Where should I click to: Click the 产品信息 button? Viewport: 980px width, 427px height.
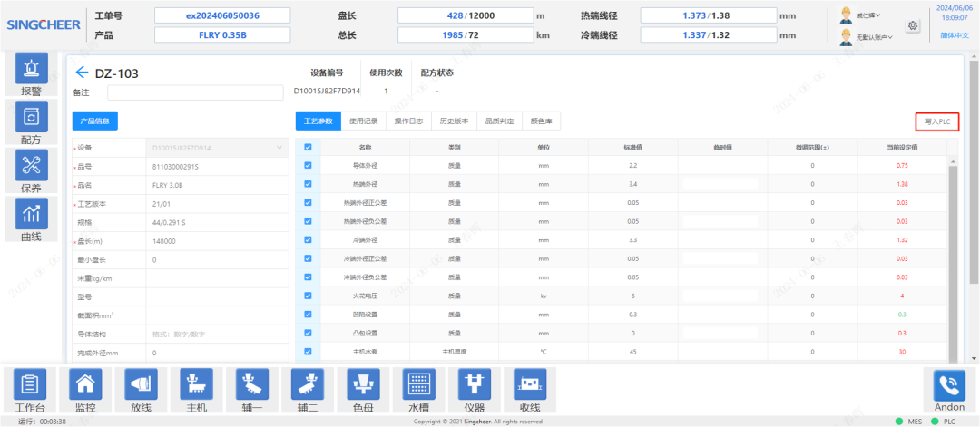(x=95, y=121)
